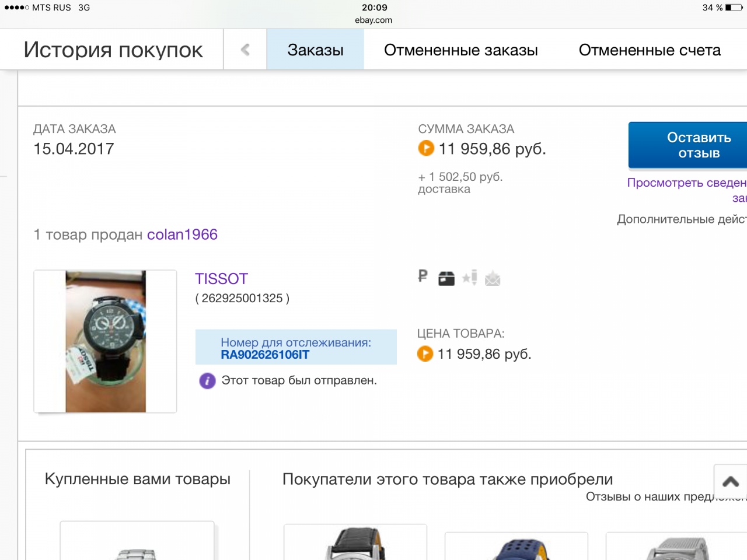The image size is (747, 560).
Task: Click the star-and-pencil feedback left icon
Action: point(470,278)
